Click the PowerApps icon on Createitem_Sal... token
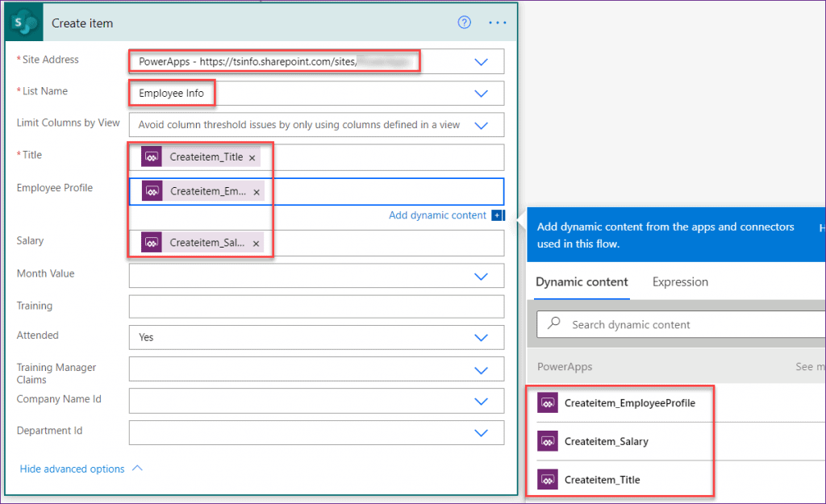Viewport: 826px width, 504px height. (152, 242)
